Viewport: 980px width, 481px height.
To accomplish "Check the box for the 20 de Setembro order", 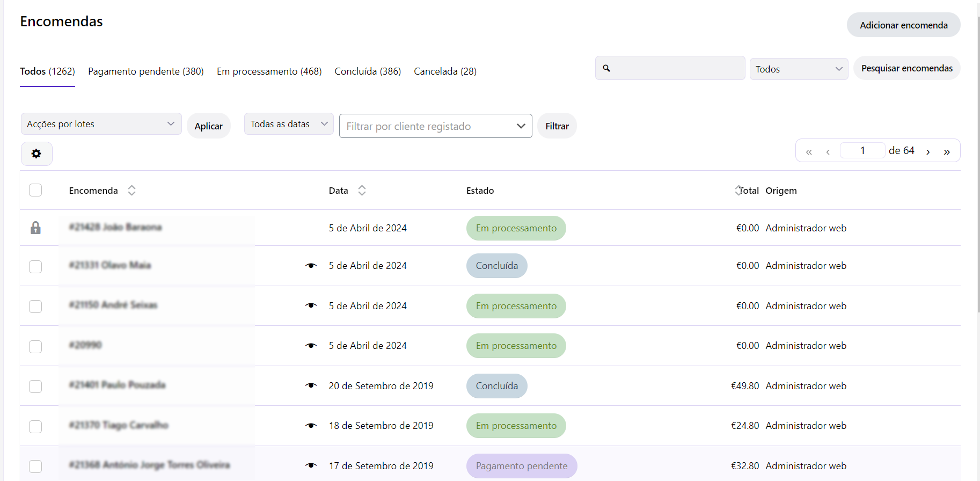I will coord(35,386).
